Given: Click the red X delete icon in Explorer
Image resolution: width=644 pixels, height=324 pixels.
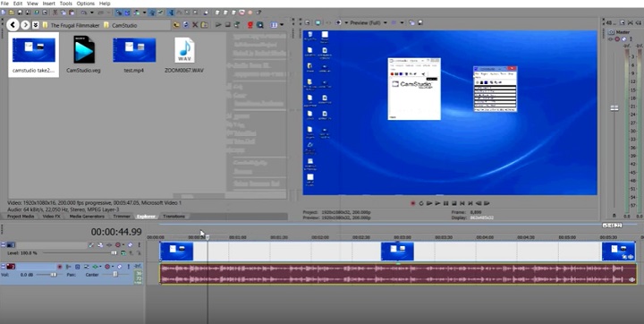Looking at the screenshot, I should [x=195, y=25].
